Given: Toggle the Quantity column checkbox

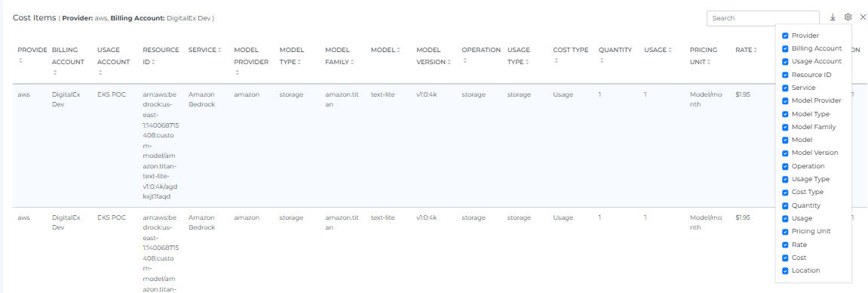Looking at the screenshot, I should 785,205.
